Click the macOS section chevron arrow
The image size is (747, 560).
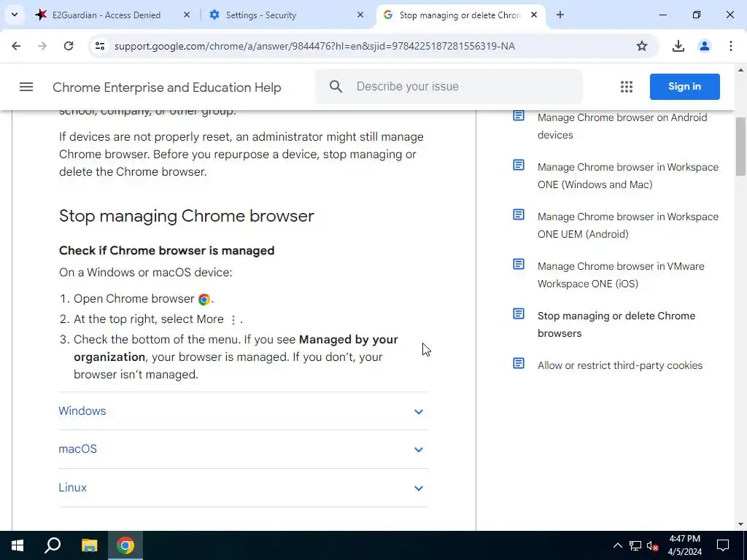tap(418, 449)
